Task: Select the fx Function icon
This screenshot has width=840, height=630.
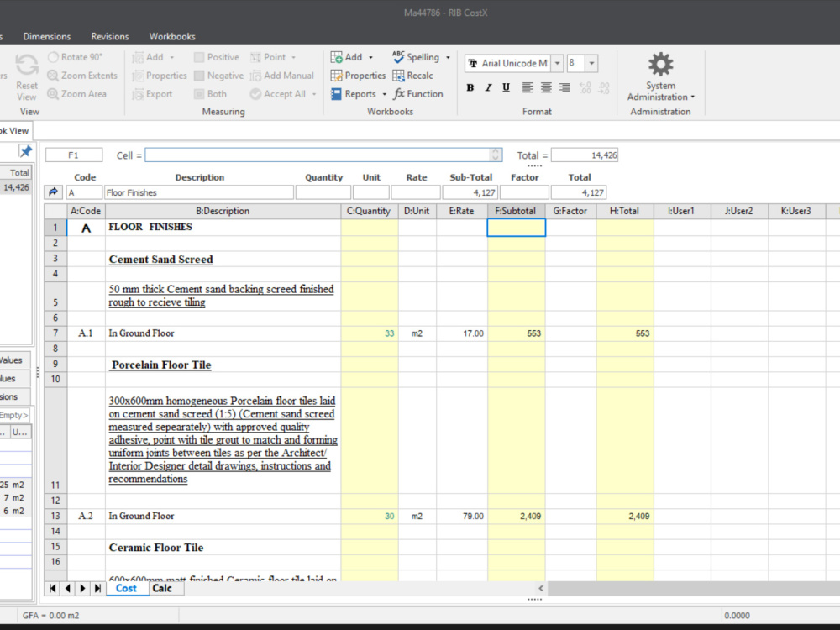Action: pos(417,93)
